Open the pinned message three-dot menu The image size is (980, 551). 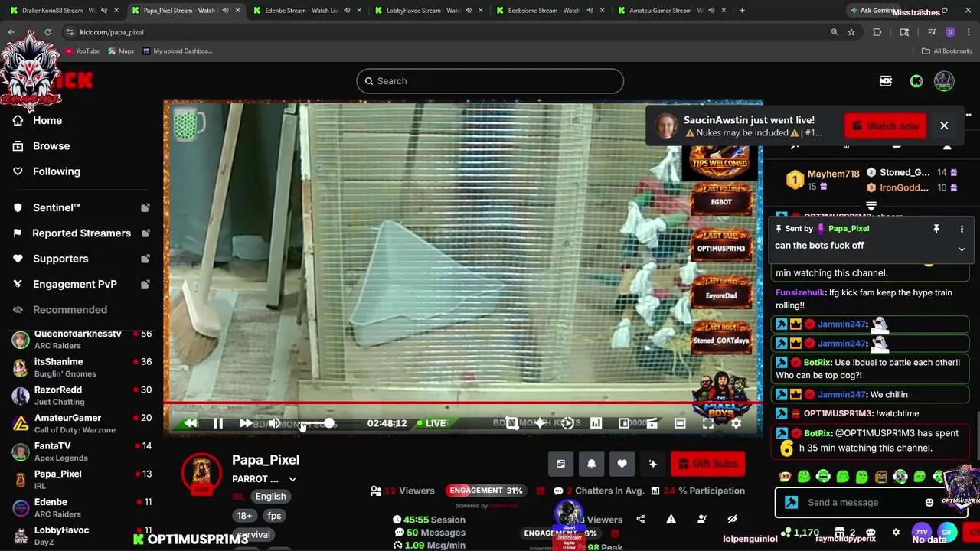(x=962, y=229)
